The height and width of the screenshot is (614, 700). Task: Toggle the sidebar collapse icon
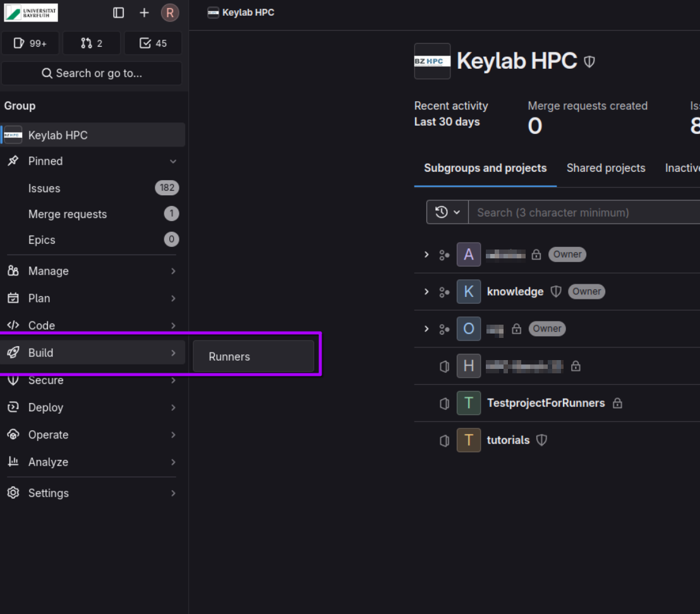pos(118,13)
